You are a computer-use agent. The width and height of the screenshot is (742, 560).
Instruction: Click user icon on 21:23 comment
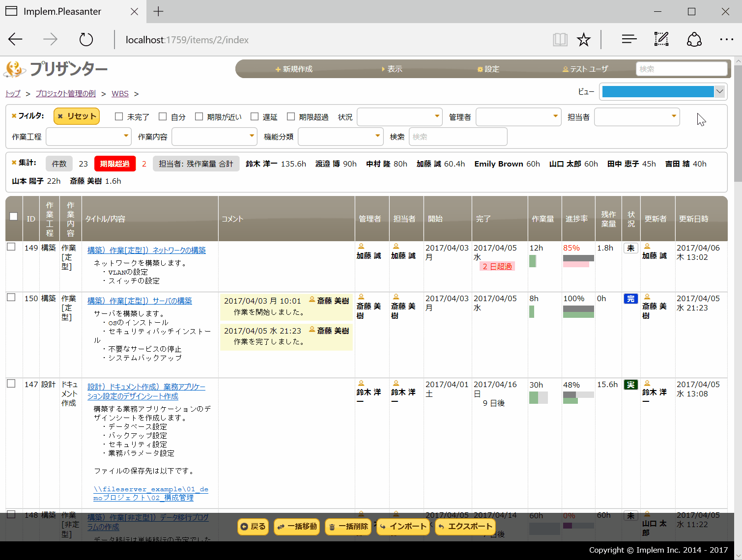(312, 329)
